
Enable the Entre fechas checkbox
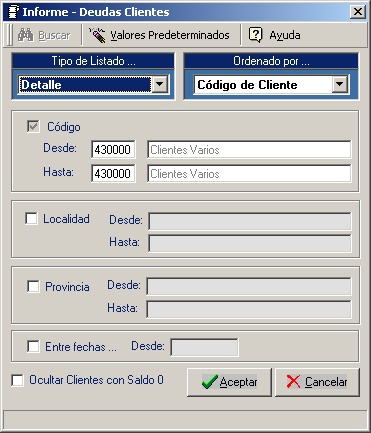pos(33,346)
